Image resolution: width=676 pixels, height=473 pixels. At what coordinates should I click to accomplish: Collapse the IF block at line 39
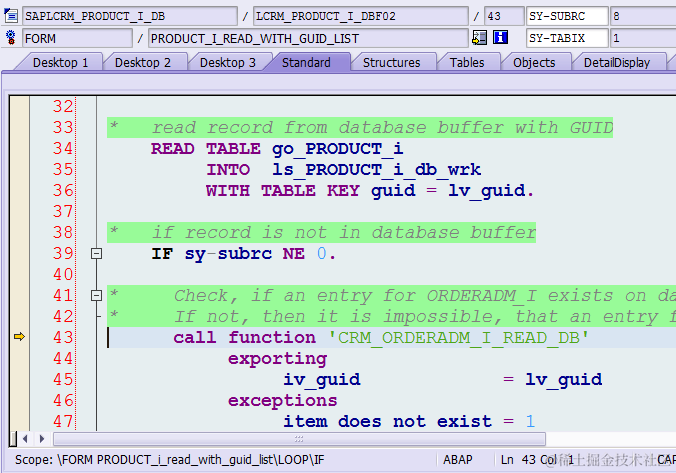click(97, 254)
